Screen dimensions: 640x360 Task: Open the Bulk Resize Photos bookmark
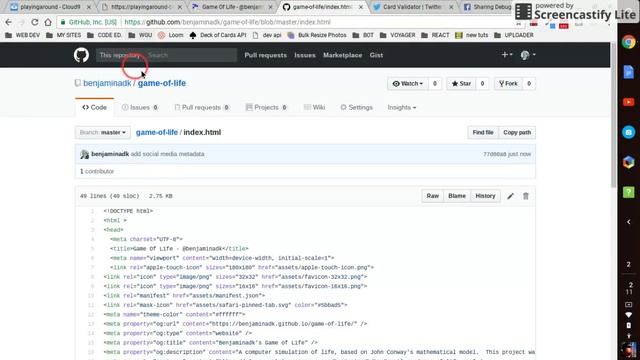tap(317, 36)
